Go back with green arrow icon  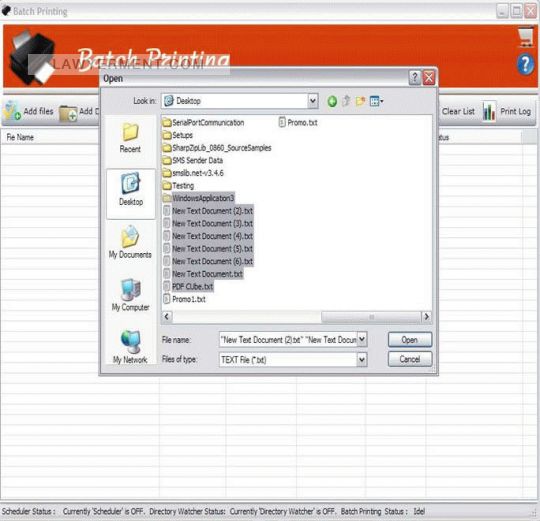(332, 101)
